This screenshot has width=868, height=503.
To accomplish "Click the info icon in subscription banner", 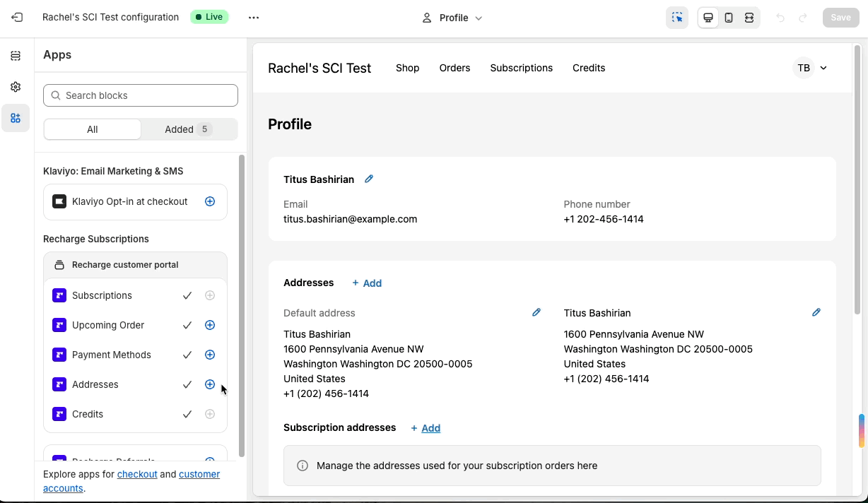I will [303, 466].
